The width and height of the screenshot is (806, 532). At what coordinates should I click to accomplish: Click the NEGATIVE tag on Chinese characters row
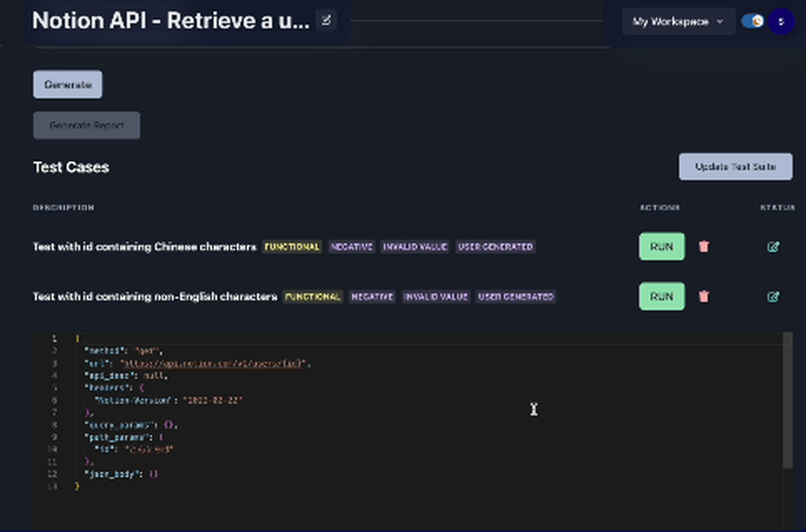pos(351,247)
